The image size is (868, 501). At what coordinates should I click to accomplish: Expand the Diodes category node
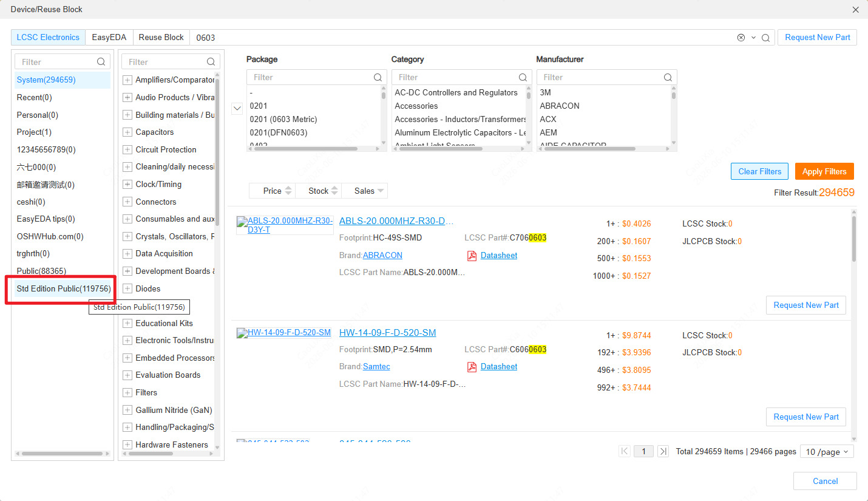tap(127, 289)
